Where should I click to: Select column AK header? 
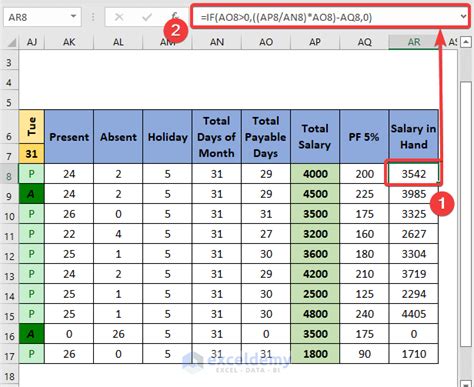69,42
